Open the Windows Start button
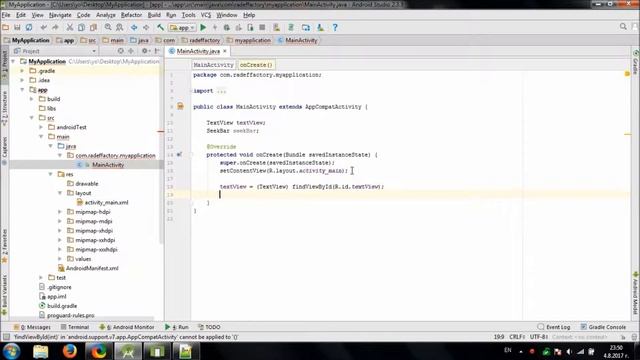This screenshot has width=640, height=360. coord(11,351)
